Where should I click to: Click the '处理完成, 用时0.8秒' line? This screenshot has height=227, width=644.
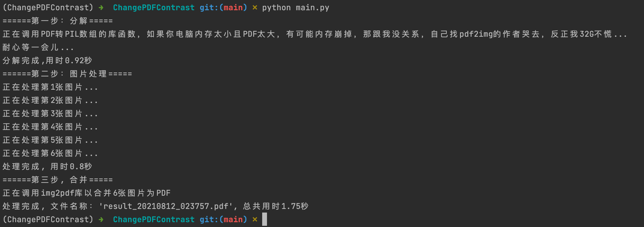(x=47, y=167)
